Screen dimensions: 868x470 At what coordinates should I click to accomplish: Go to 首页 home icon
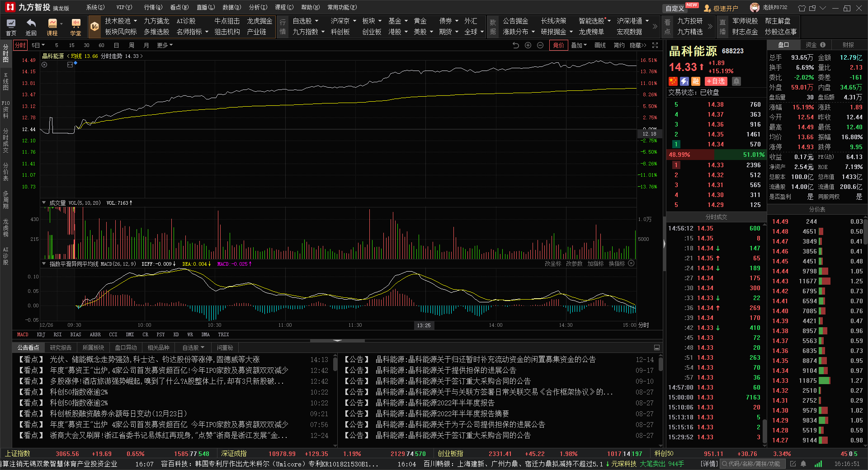pyautogui.click(x=11, y=27)
